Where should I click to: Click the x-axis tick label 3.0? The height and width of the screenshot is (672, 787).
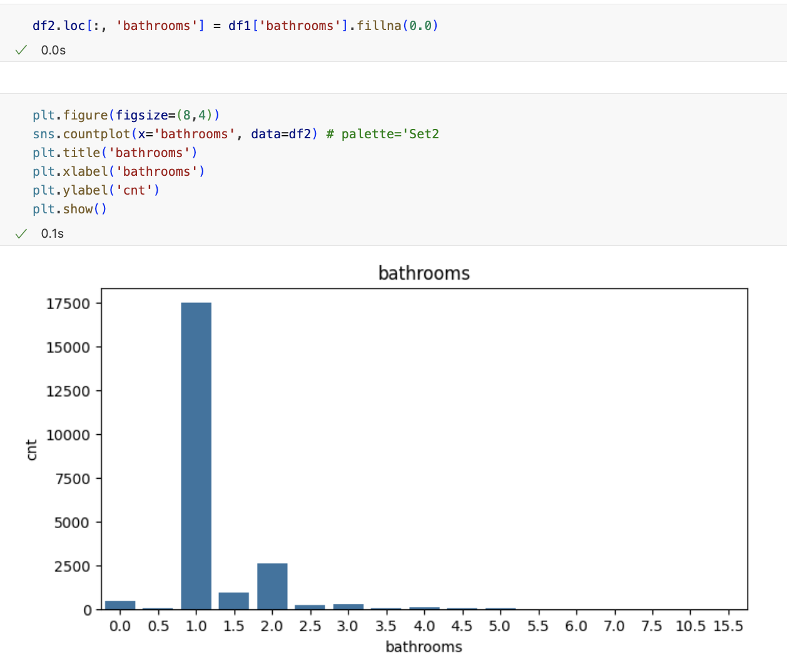(348, 626)
